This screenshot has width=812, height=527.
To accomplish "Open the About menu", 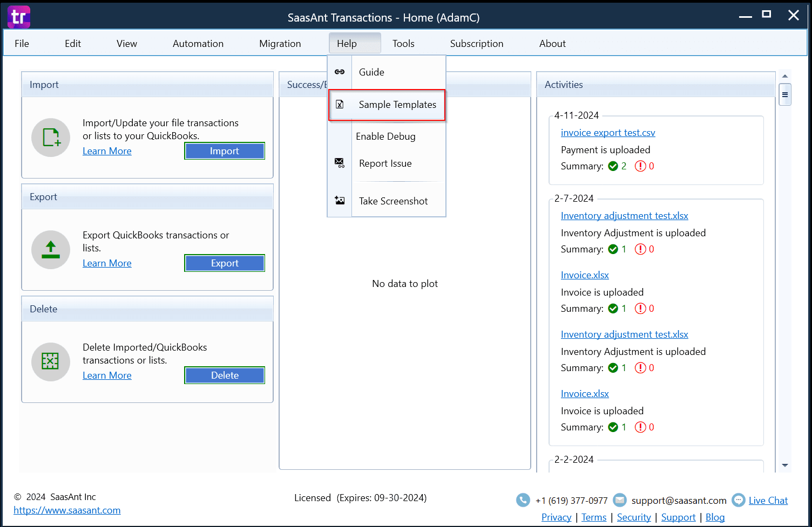I will tap(552, 44).
